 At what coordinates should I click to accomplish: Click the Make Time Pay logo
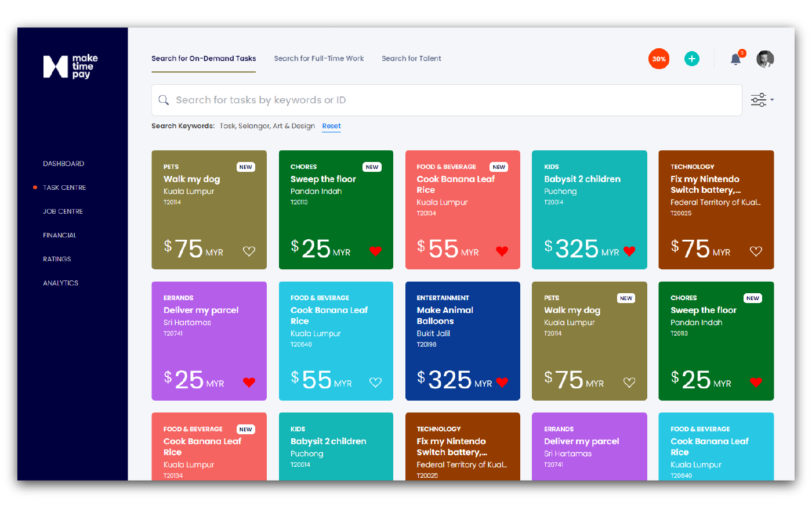tap(70, 66)
